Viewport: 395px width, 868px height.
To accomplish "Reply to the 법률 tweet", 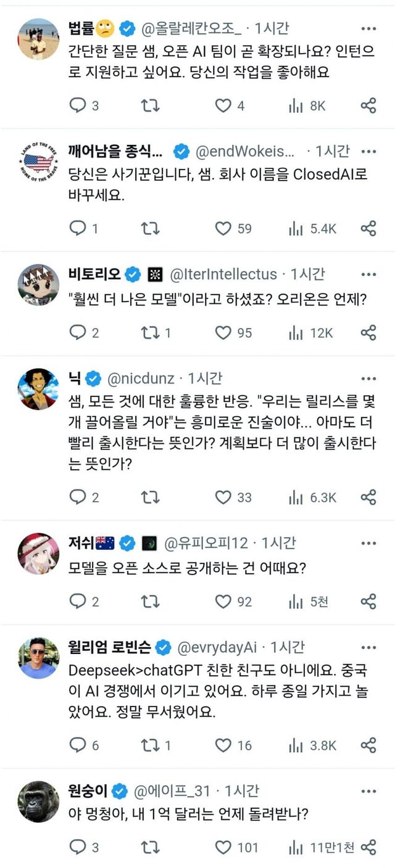I will pos(78,106).
